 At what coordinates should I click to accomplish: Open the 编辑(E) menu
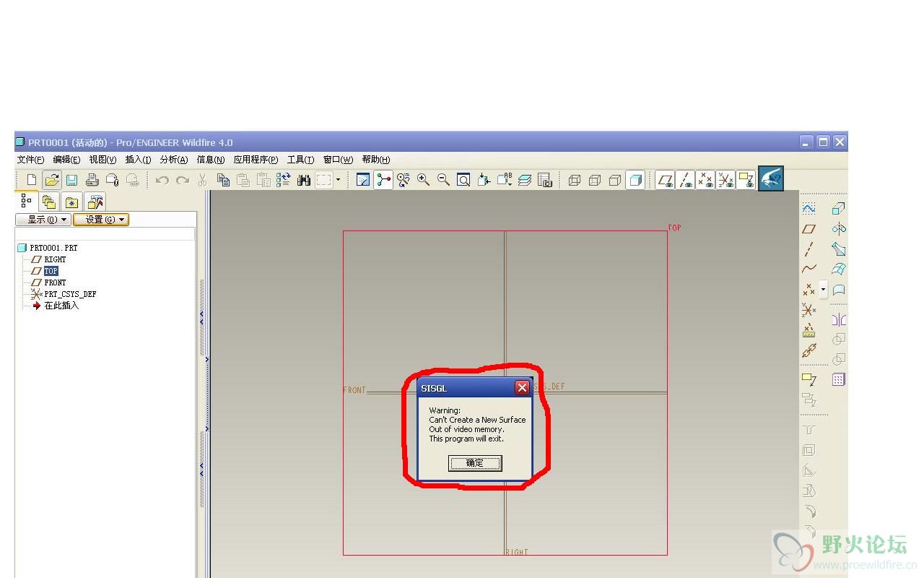pyautogui.click(x=66, y=160)
